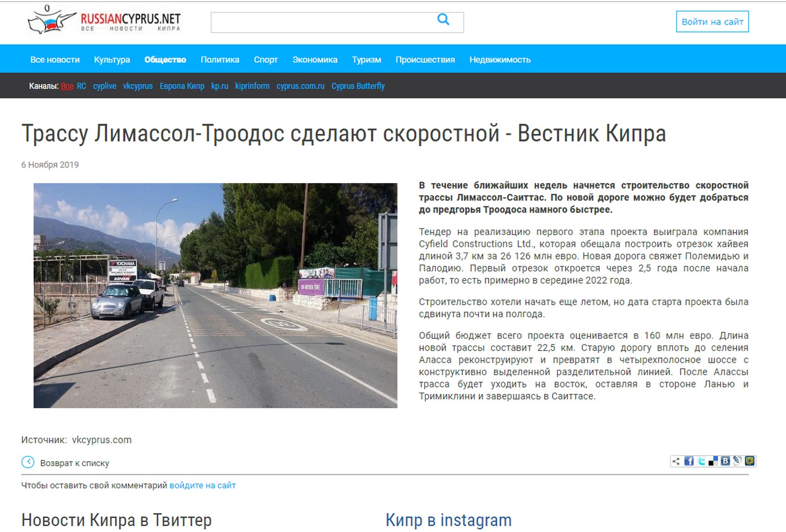
Task: Go to the Недвижимость section
Action: [500, 60]
